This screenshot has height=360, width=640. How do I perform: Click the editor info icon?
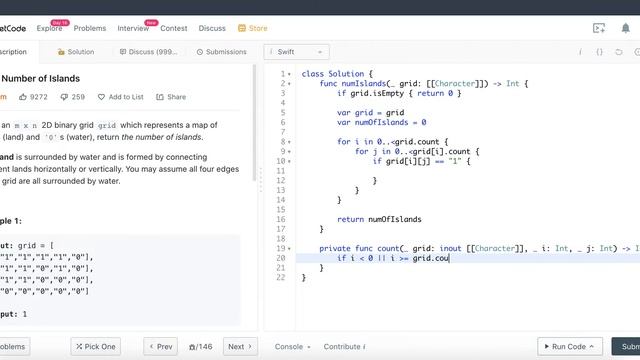click(580, 52)
